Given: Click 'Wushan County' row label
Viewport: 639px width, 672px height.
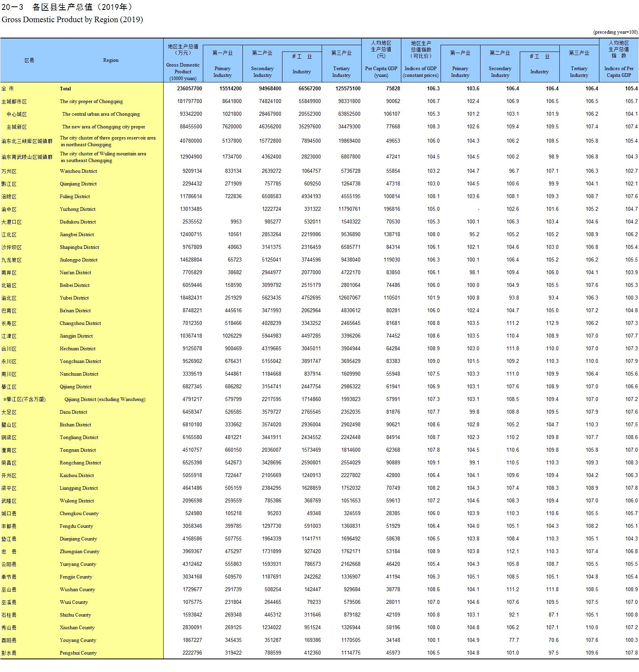Looking at the screenshot, I should coord(77,590).
